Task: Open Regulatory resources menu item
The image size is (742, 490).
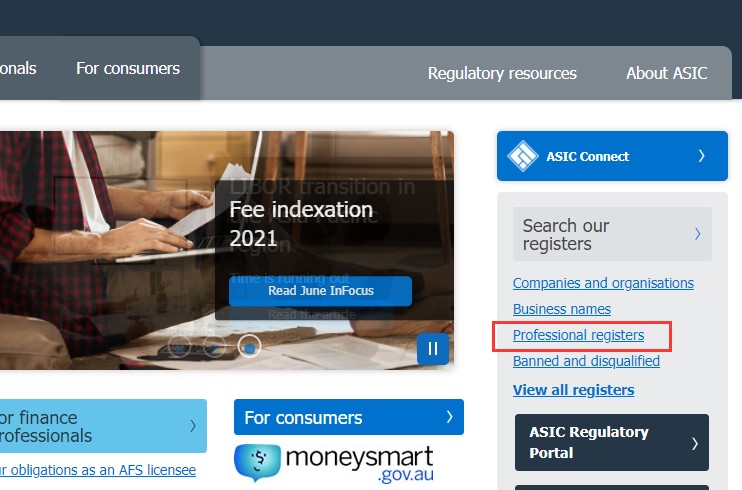Action: point(502,73)
